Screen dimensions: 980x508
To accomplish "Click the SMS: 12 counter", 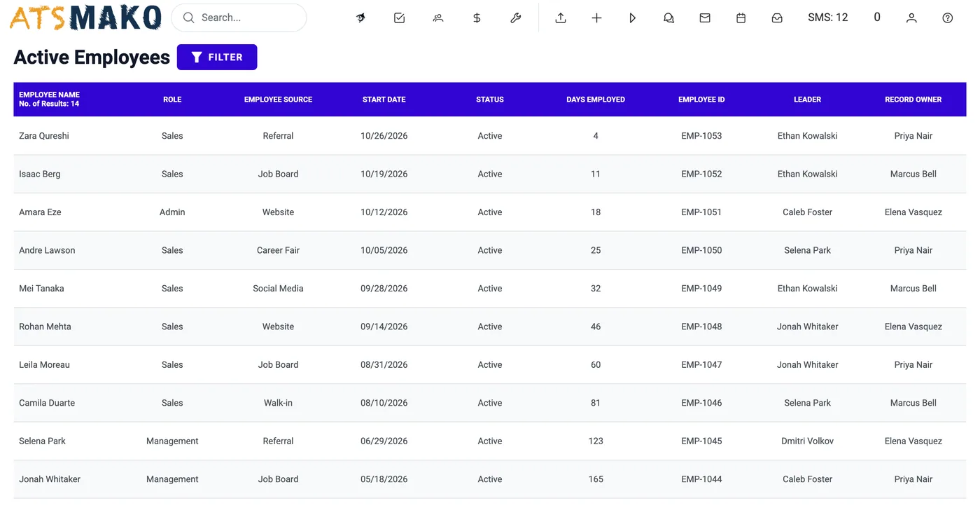I will click(x=827, y=18).
